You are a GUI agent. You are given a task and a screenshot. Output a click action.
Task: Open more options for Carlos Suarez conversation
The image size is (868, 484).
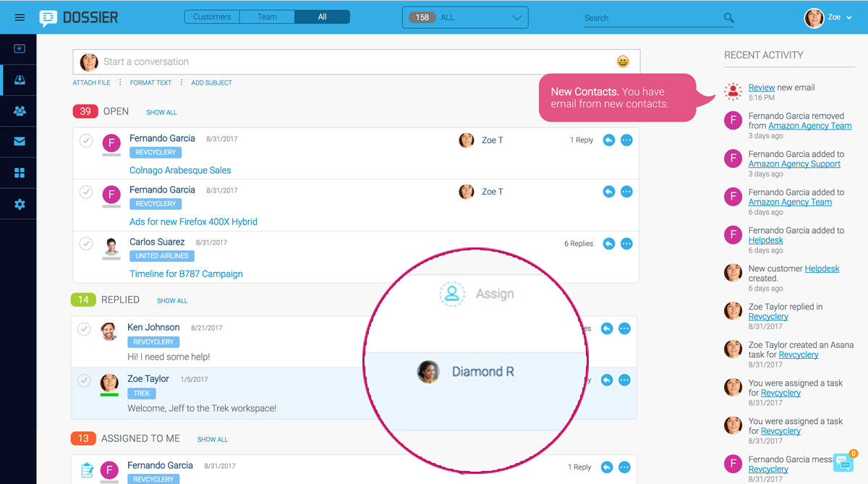pos(626,244)
